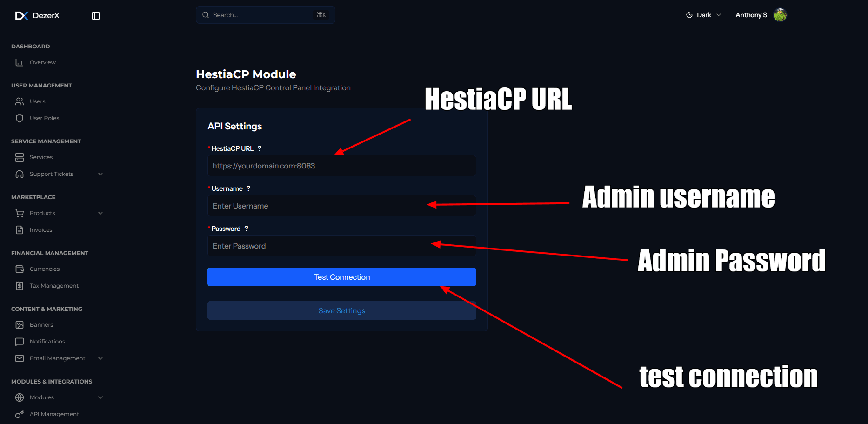The height and width of the screenshot is (424, 868).
Task: Toggle the sidebar collapse icon
Action: click(96, 15)
